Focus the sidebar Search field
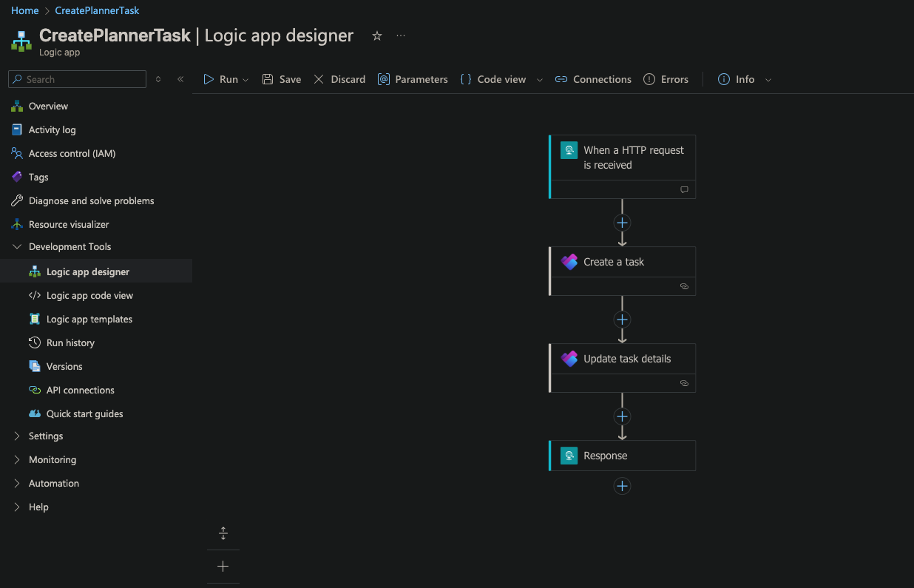The image size is (914, 588). tap(77, 79)
